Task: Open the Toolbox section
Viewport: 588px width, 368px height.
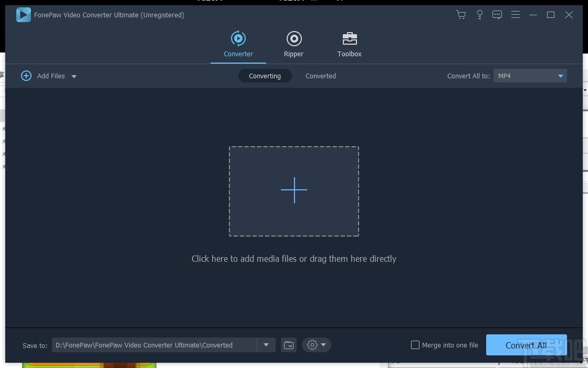Action: [349, 44]
